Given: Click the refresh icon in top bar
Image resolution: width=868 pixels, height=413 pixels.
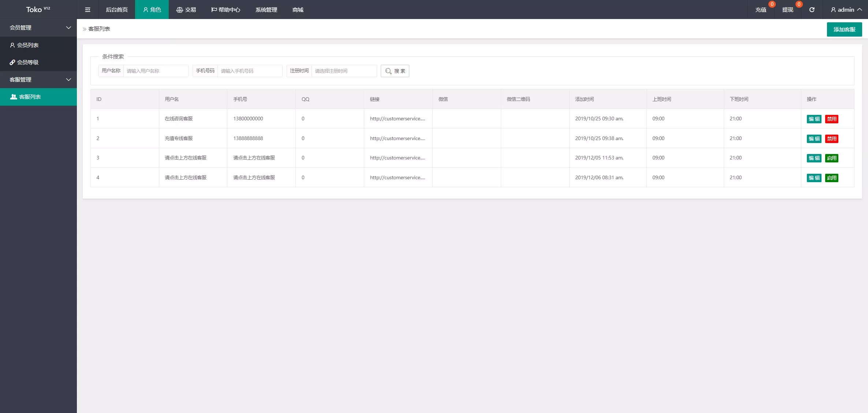Looking at the screenshot, I should (812, 10).
